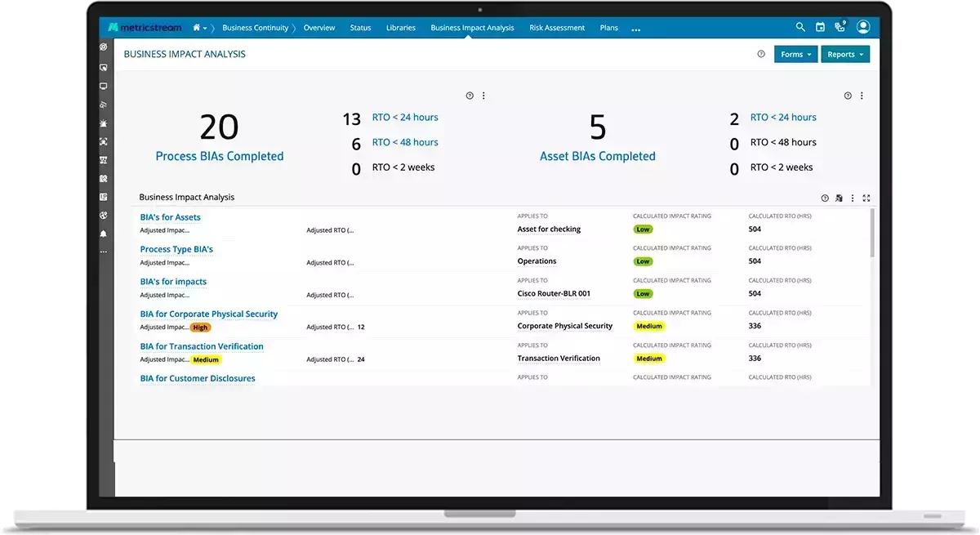Switch to the Libraries tab
Screen dimensions: 980x535
pos(401,28)
